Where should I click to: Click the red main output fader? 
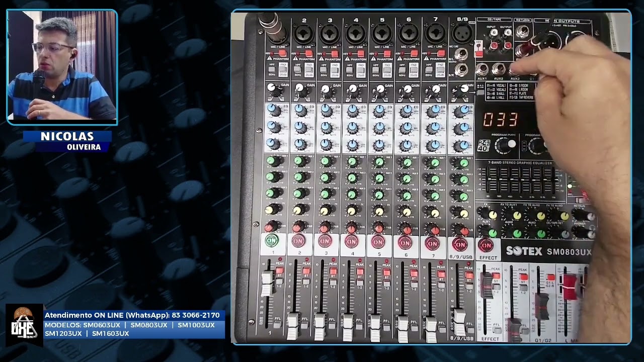[570, 287]
